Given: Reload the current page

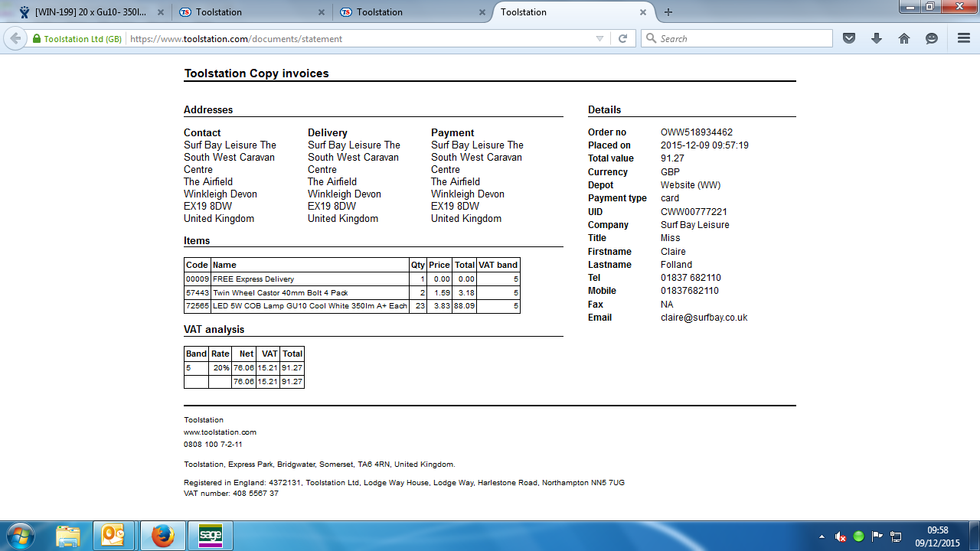Looking at the screenshot, I should [x=623, y=39].
